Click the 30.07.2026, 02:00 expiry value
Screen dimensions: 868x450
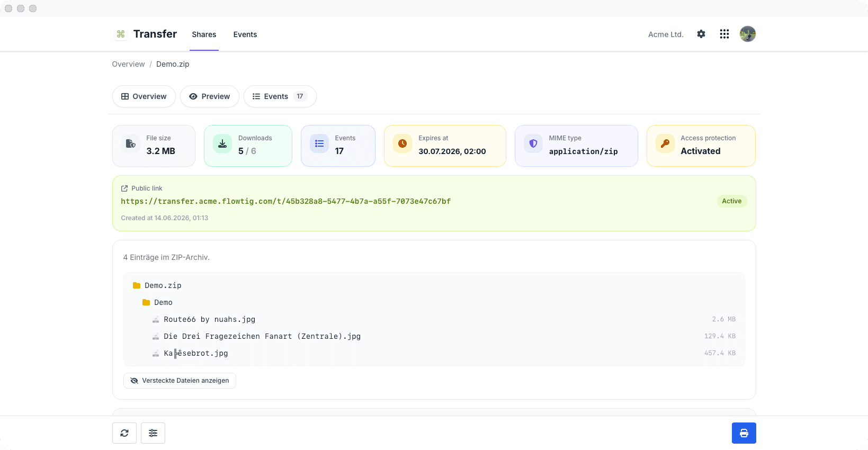[452, 151]
